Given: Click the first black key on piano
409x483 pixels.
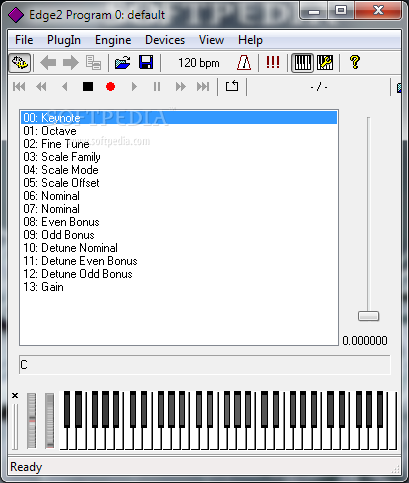Looking at the screenshot, I should (x=67, y=409).
